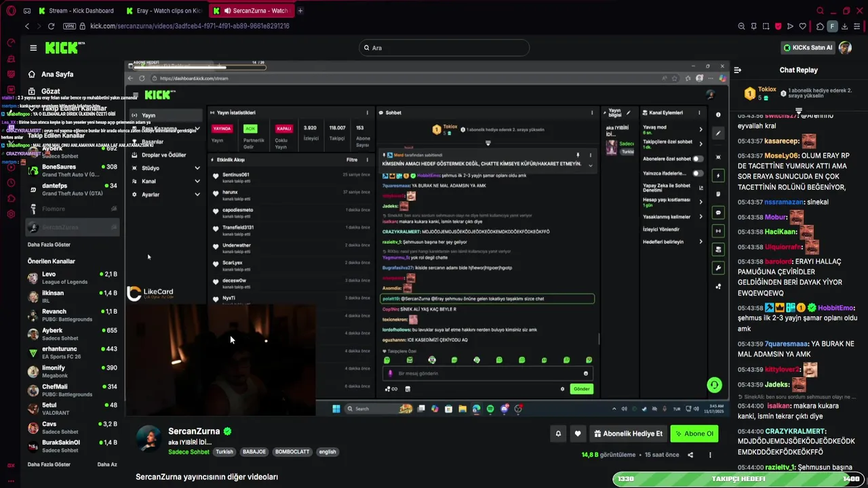The width and height of the screenshot is (868, 488).
Task: Click the notification bell under the video
Action: click(558, 434)
